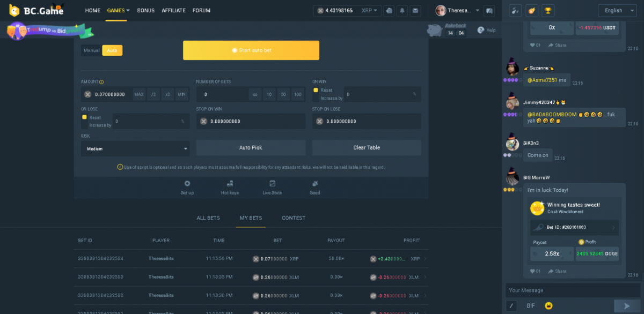Screen dimensions: 644x314
Task: Open Hot keys settings
Action: [x=230, y=187]
